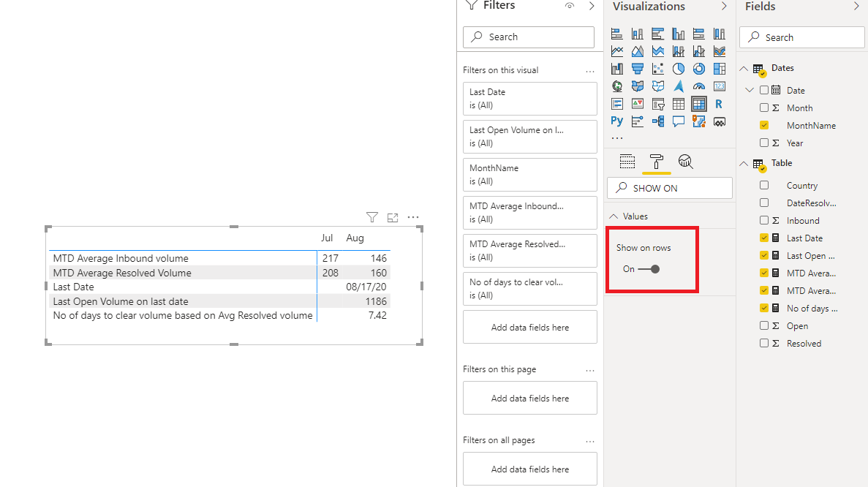Switch to the Format paint roller tab
The image size is (868, 487).
[657, 162]
